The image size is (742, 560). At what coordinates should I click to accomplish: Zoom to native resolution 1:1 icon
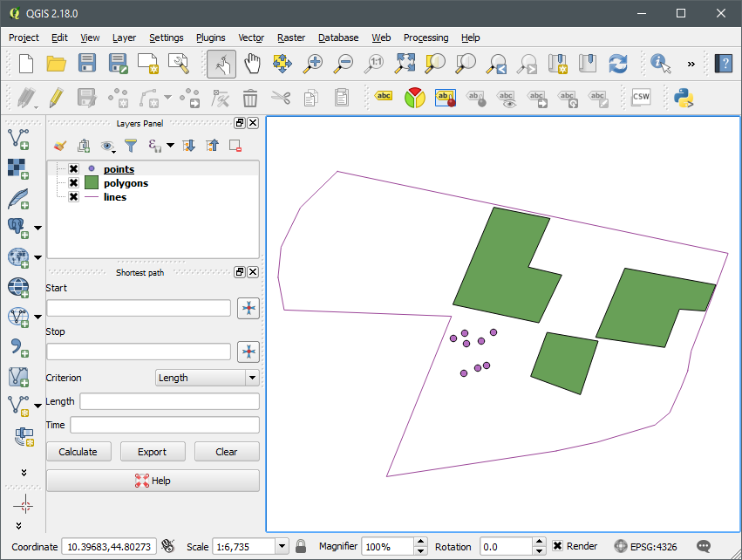(374, 64)
